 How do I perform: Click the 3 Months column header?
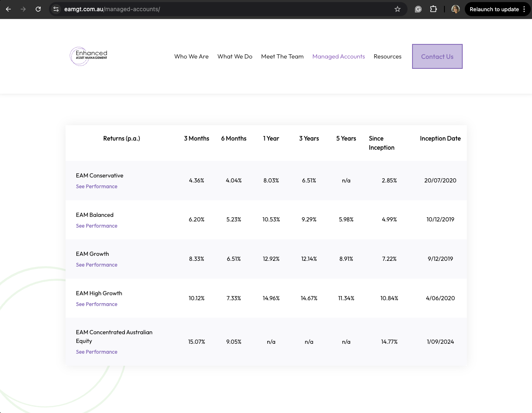point(197,138)
